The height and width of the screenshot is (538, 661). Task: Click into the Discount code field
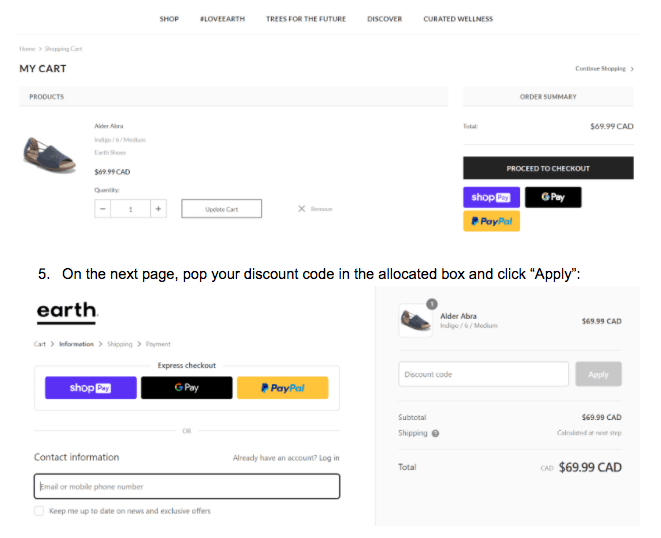483,374
